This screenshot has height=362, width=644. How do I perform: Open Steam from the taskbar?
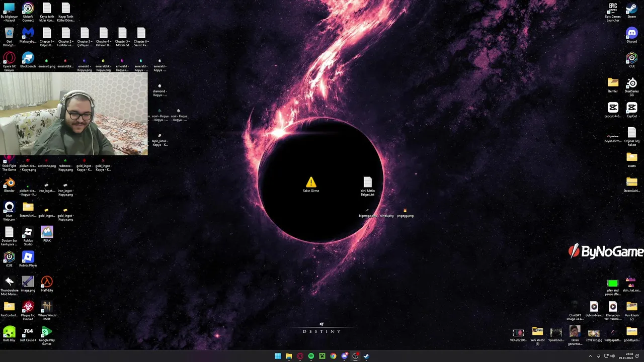click(x=366, y=356)
